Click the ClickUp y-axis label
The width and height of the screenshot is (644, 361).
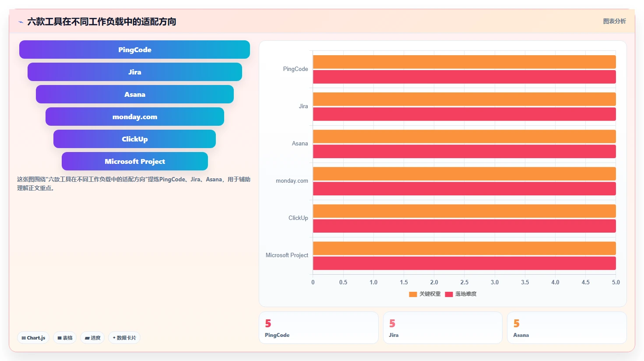298,218
